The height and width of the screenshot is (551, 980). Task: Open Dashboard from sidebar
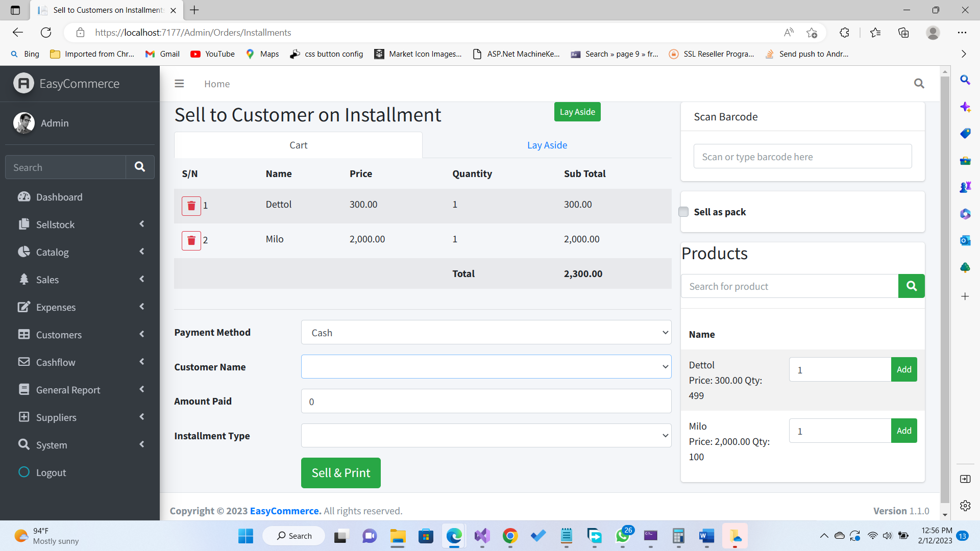tap(59, 197)
